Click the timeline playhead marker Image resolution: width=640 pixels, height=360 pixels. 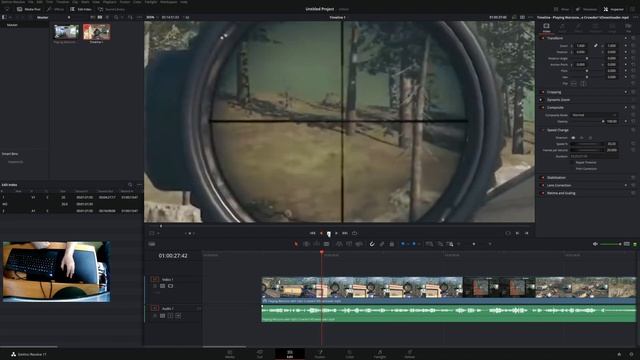click(322, 253)
